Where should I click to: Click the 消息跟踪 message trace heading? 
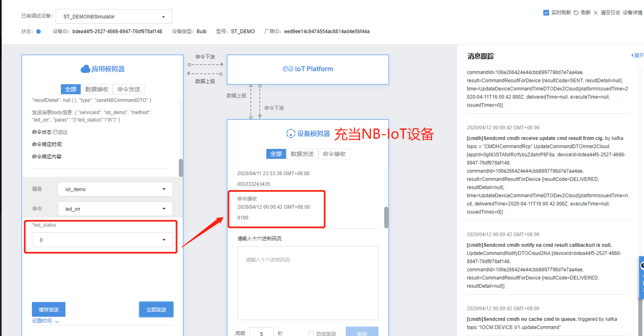pyautogui.click(x=481, y=56)
